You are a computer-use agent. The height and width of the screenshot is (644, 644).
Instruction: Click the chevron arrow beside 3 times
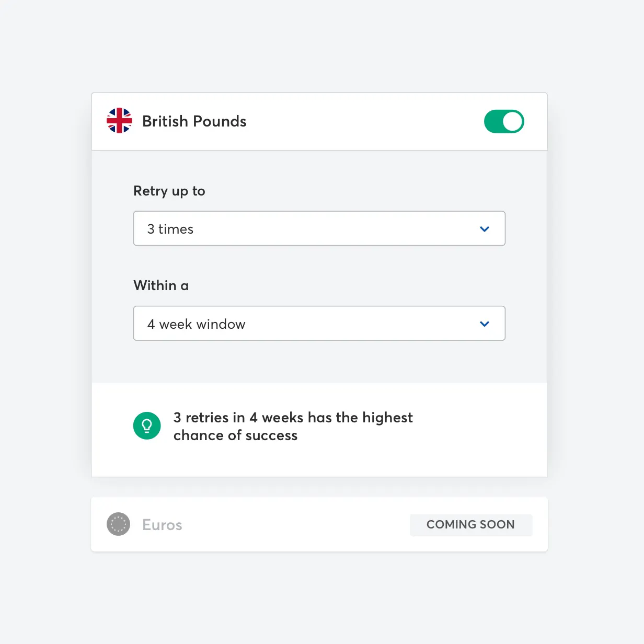click(x=485, y=229)
